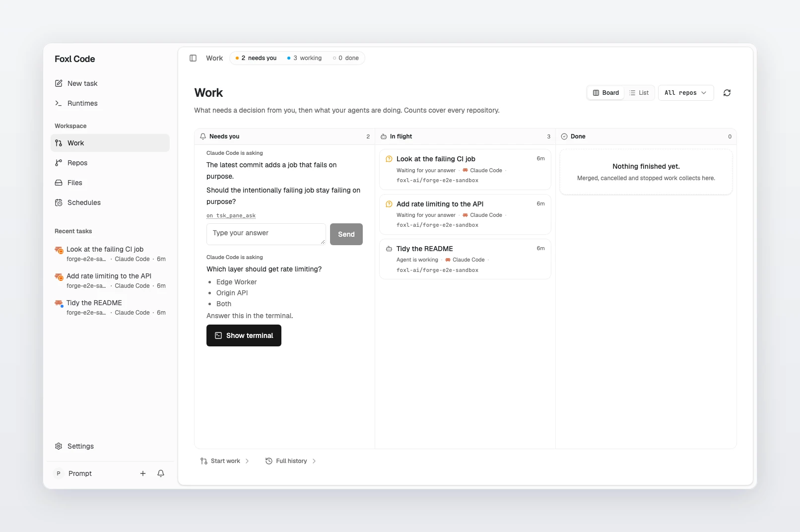Filter by 0 done pill
Viewport: 800px width, 532px height.
pos(346,58)
